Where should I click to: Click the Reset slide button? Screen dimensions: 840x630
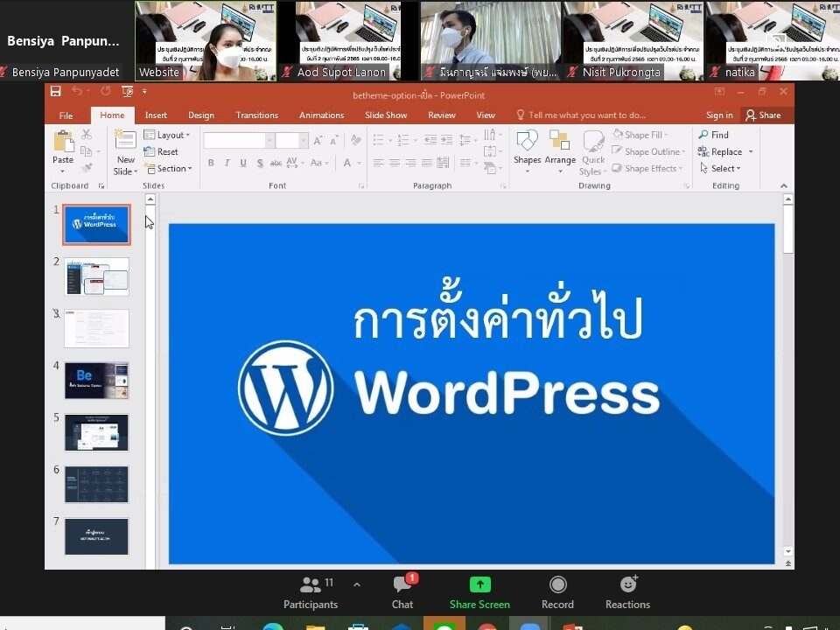(161, 151)
